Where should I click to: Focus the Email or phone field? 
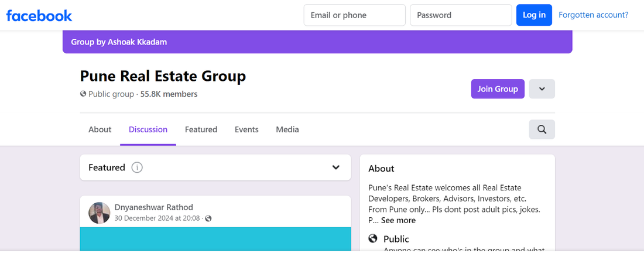pyautogui.click(x=354, y=15)
